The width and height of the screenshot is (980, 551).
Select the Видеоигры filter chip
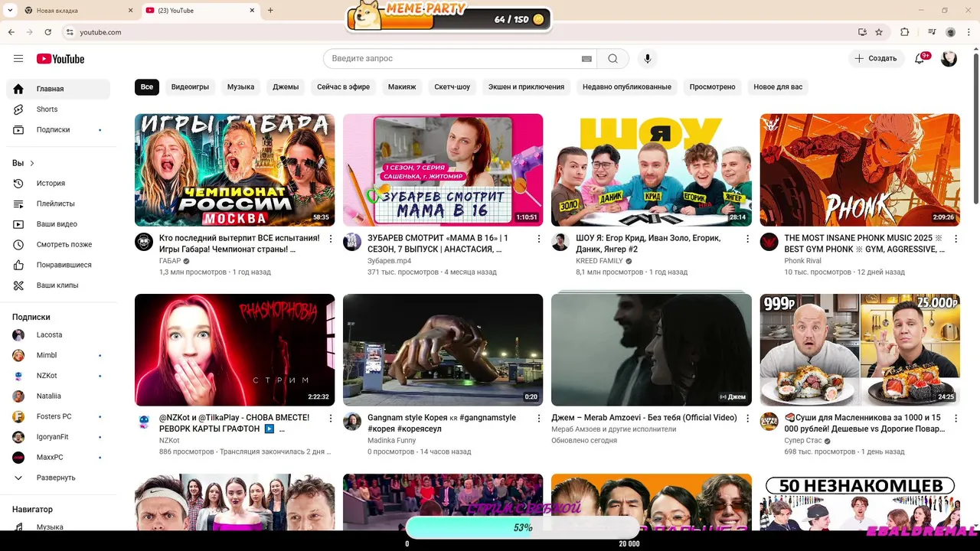tap(190, 87)
